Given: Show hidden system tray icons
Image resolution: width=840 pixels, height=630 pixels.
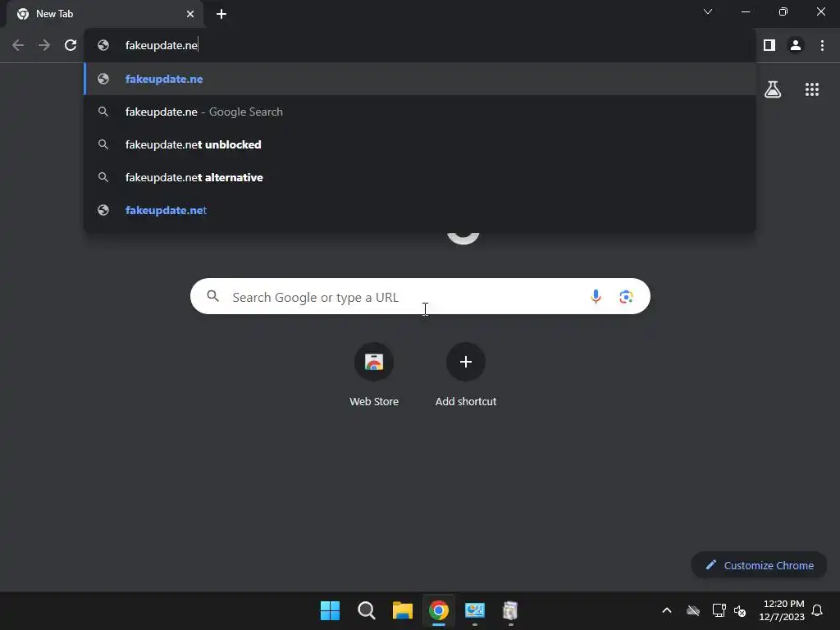Looking at the screenshot, I should (x=667, y=610).
